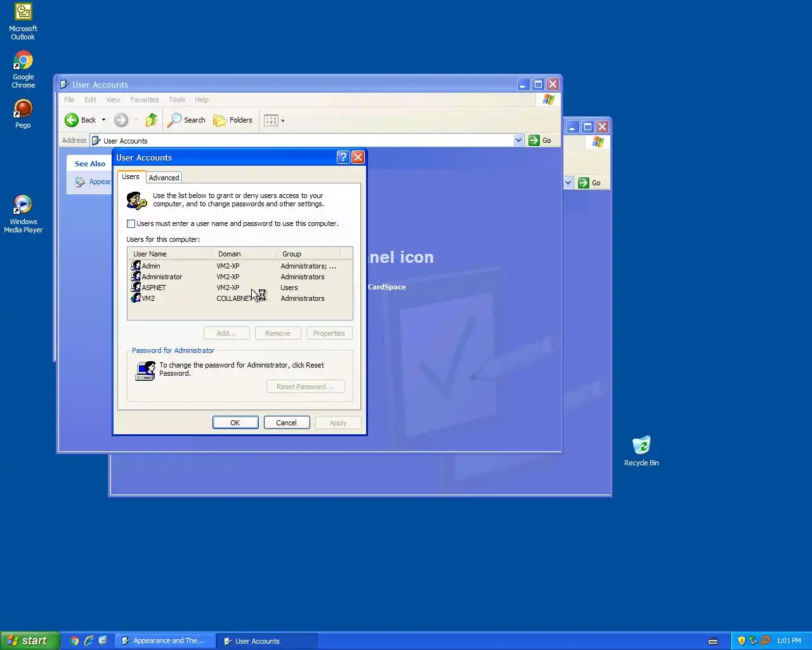This screenshot has height=650, width=812.
Task: Select the ASPNET user row
Action: click(x=239, y=288)
